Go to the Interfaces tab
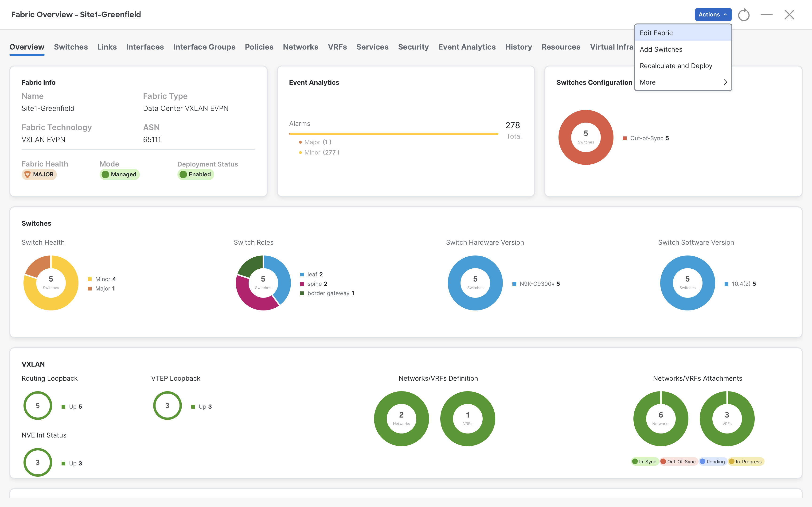 (145, 47)
